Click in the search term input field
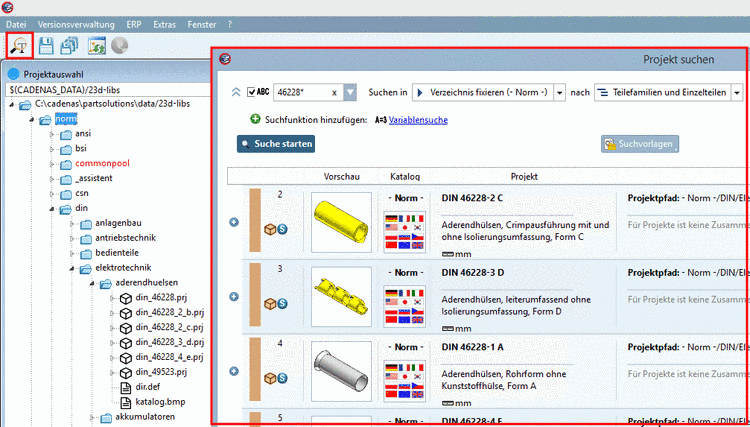The width and height of the screenshot is (750, 427). 302,93
